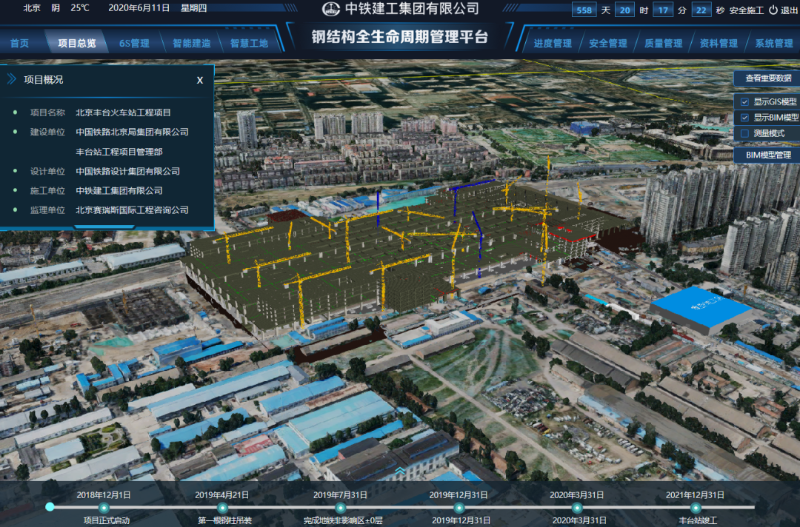Collapse the timeline panel chevron

pyautogui.click(x=401, y=471)
